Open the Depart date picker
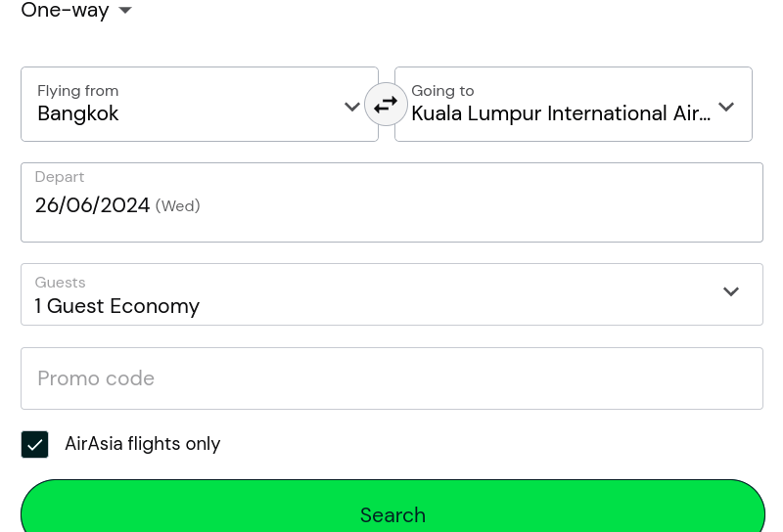This screenshot has width=783, height=532. pos(391,202)
